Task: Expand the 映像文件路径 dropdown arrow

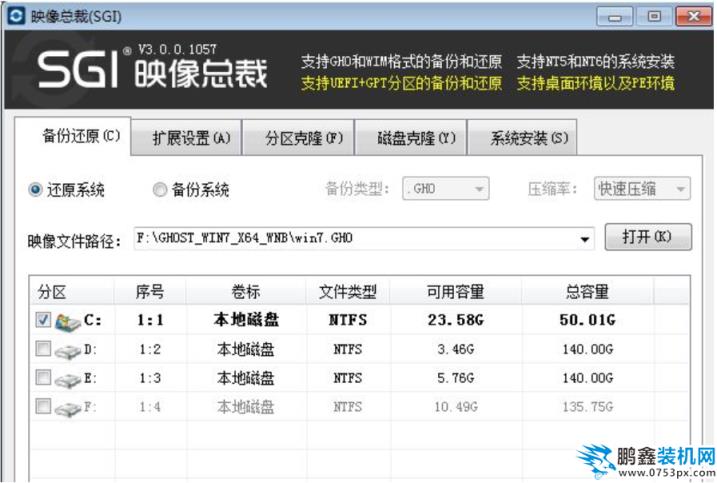Action: 584,239
